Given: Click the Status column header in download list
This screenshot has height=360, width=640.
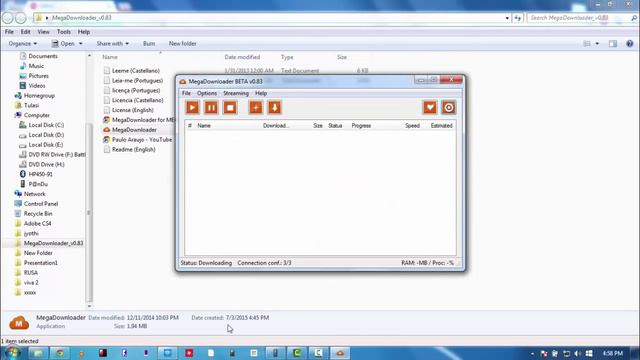Looking at the screenshot, I should point(335,126).
